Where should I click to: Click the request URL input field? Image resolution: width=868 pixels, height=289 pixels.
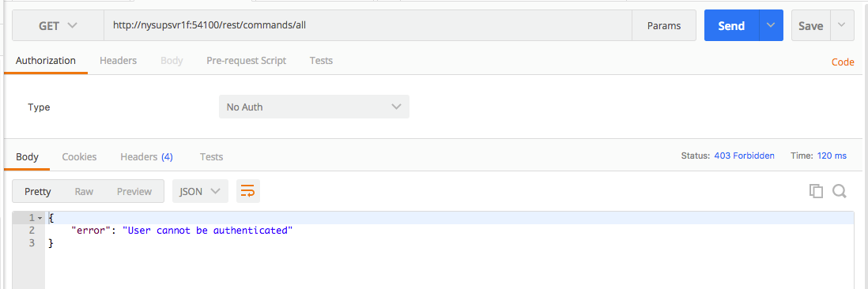click(x=368, y=25)
